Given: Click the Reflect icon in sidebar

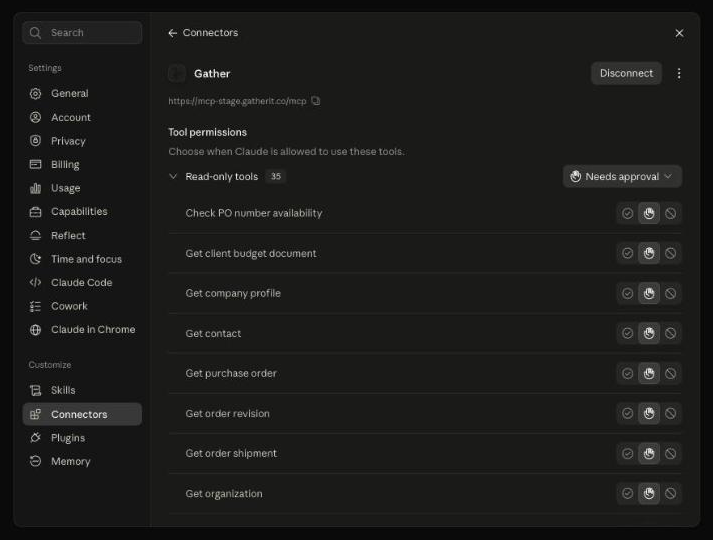Looking at the screenshot, I should [x=35, y=235].
